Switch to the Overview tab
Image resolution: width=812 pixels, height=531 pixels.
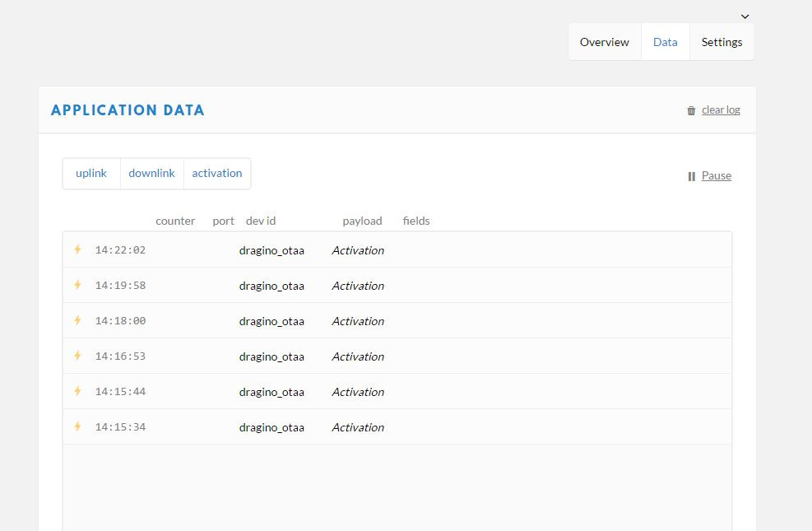[x=604, y=42]
